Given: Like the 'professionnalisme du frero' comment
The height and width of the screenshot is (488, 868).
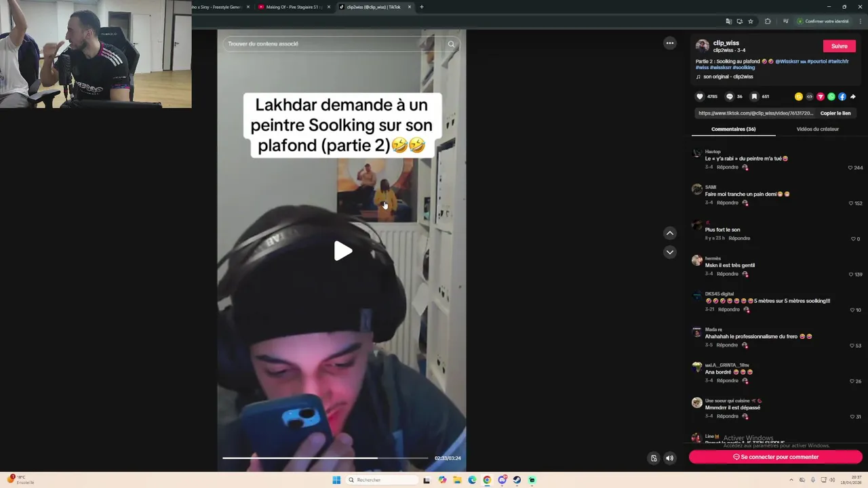Looking at the screenshot, I should [x=852, y=346].
